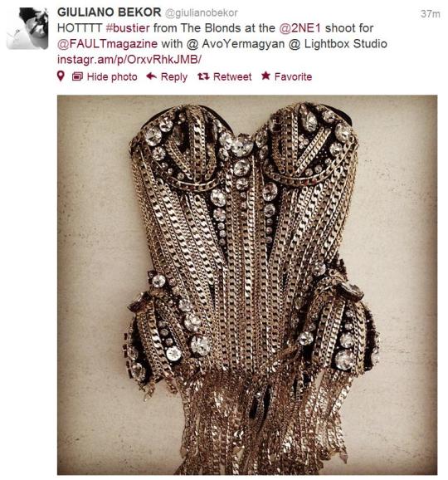Open the bustier photo

coord(247,285)
